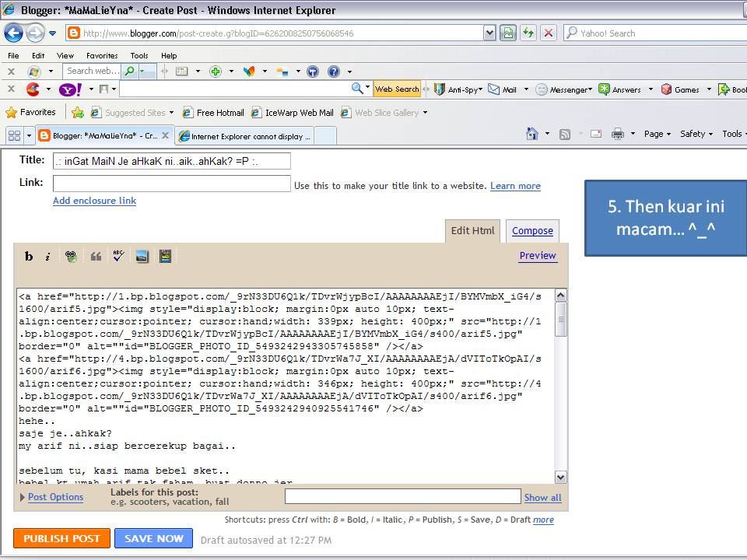Expand Post Options
The height and width of the screenshot is (560, 747).
point(51,497)
